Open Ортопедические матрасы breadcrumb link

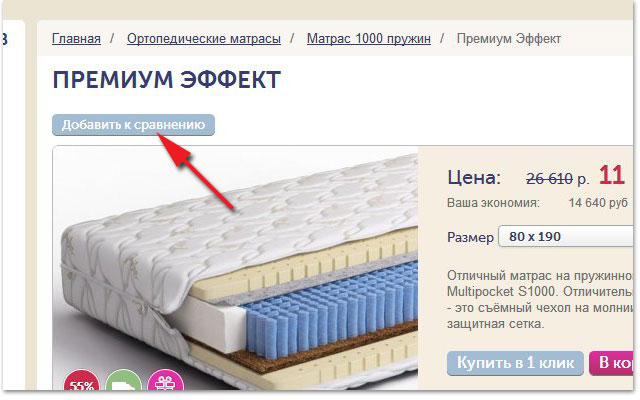tap(204, 39)
